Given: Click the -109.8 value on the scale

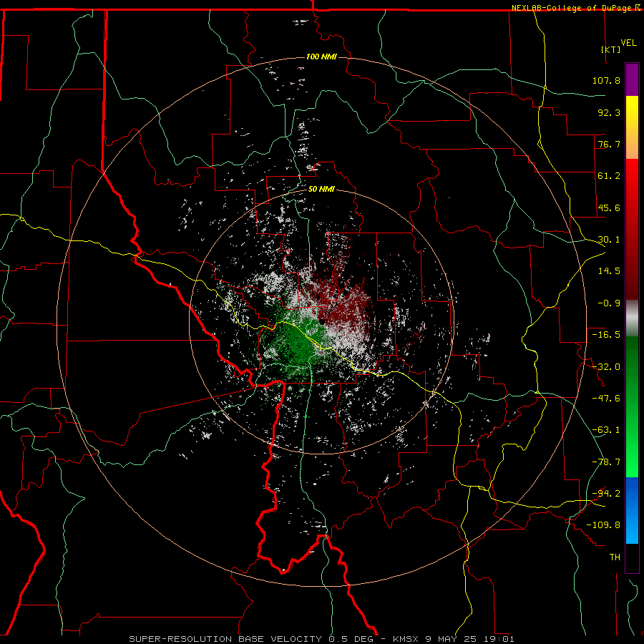Looking at the screenshot, I should [x=603, y=525].
